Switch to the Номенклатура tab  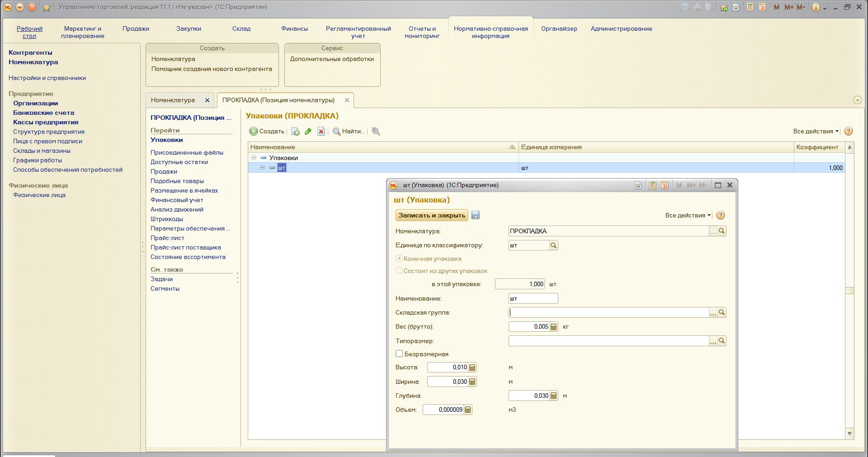tap(173, 100)
